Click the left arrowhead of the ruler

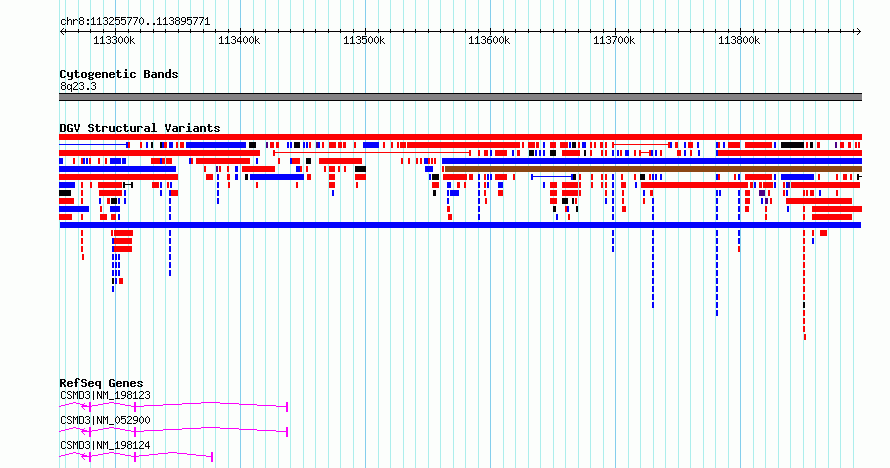(62, 32)
